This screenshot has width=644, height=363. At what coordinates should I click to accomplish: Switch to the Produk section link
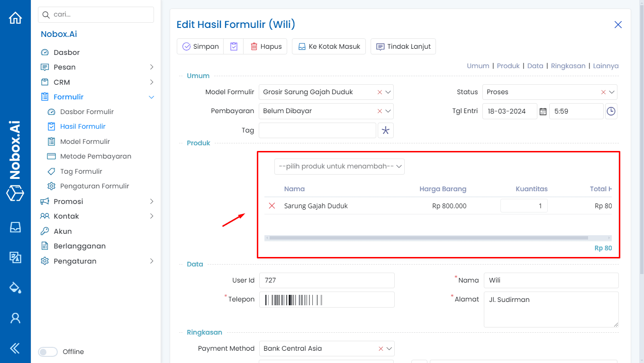click(x=508, y=66)
